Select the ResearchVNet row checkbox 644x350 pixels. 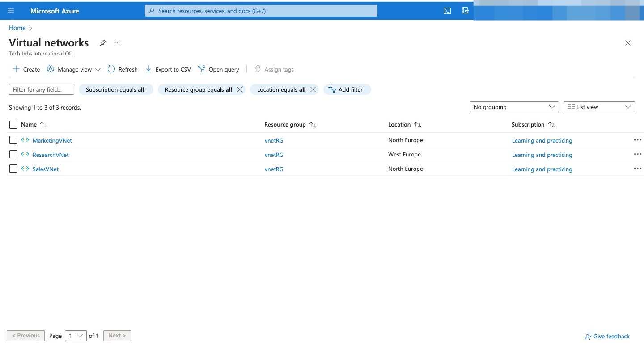coord(13,154)
